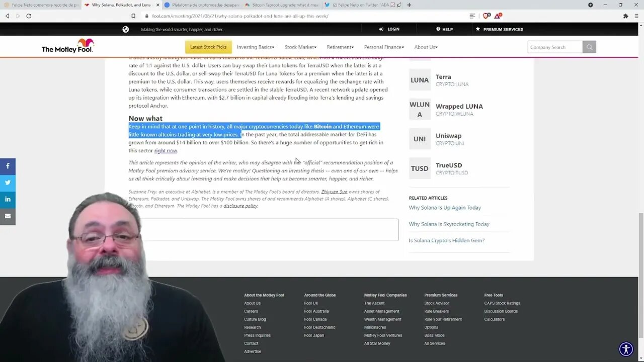Open a new browser tab
The height and width of the screenshot is (362, 644).
coord(409,5)
